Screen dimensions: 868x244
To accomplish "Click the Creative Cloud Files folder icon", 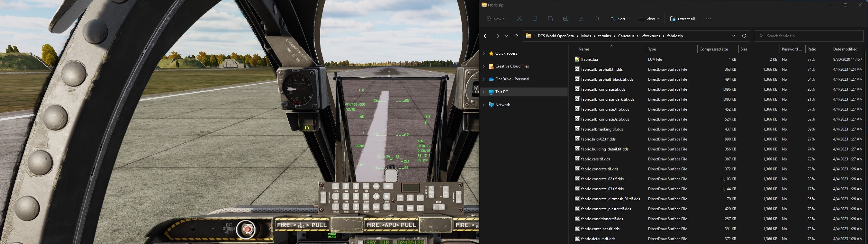I will (x=491, y=66).
